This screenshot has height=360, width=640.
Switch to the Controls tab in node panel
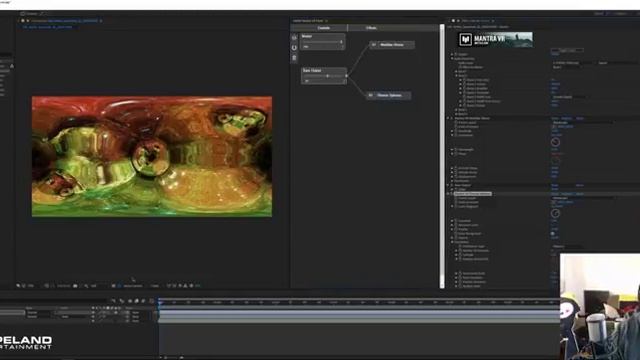323,28
